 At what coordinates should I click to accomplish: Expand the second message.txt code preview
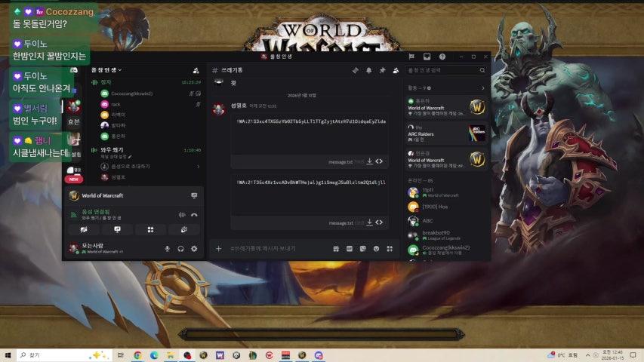click(379, 222)
